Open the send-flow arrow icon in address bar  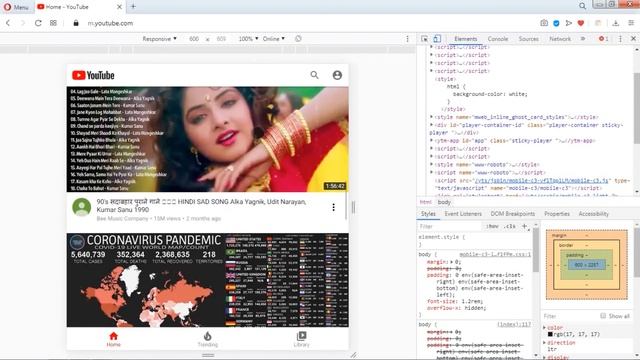click(568, 23)
